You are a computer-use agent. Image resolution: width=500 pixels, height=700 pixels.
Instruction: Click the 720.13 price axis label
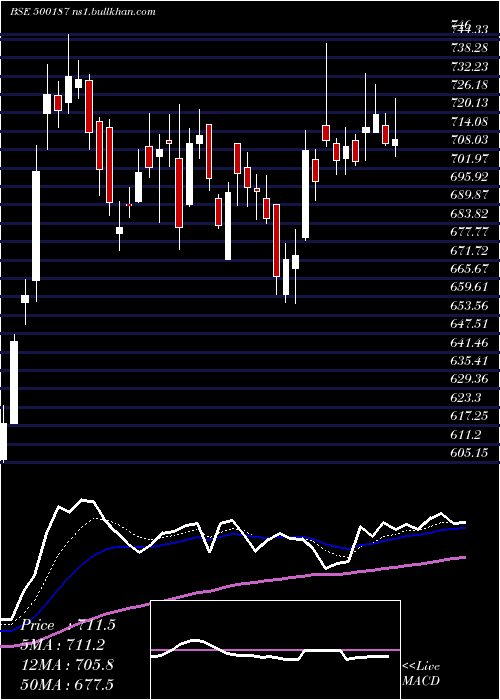pyautogui.click(x=470, y=103)
